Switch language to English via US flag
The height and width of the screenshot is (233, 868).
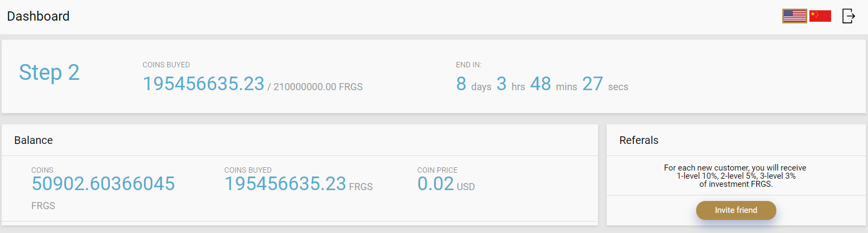tap(794, 16)
